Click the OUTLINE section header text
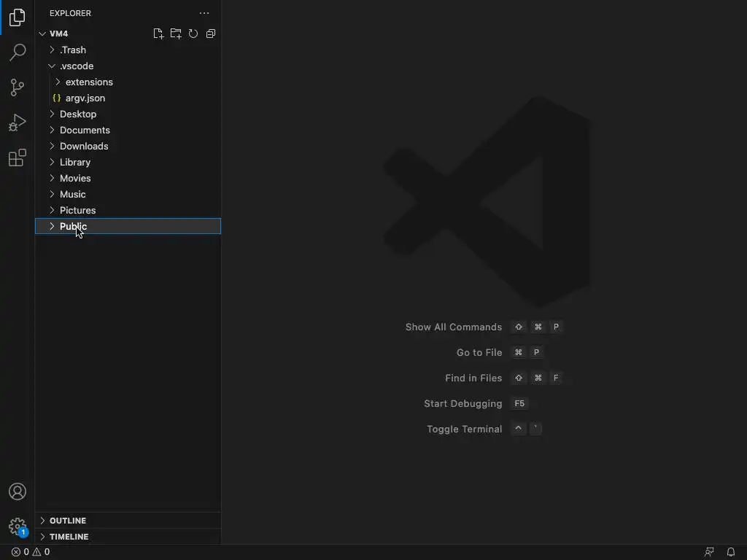Image resolution: width=747 pixels, height=560 pixels. coord(68,521)
